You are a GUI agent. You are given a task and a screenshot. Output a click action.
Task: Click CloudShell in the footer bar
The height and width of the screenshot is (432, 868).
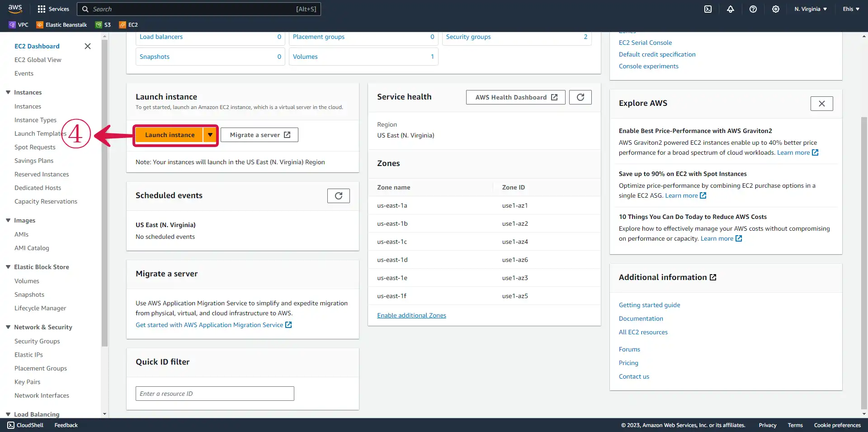pyautogui.click(x=26, y=425)
